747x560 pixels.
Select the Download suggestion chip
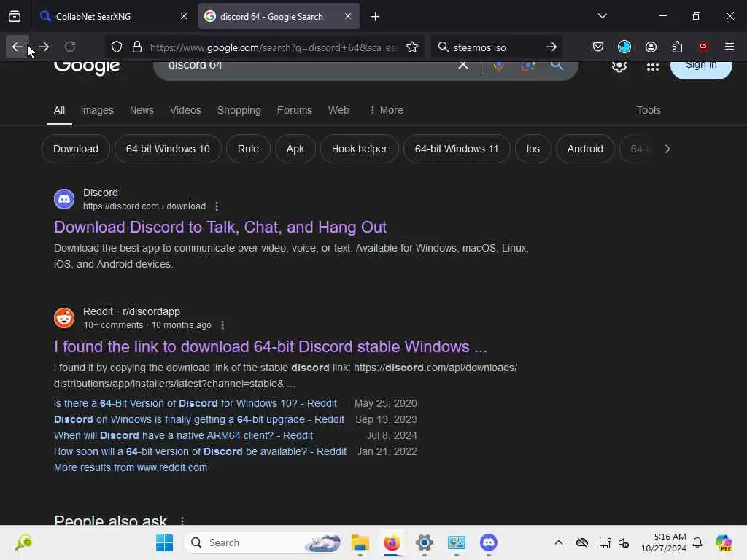click(76, 149)
